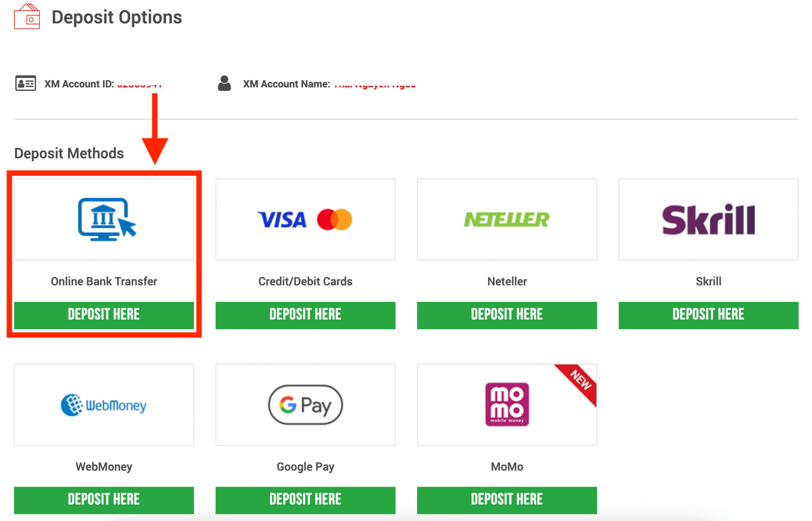This screenshot has height=521, width=812.
Task: Click DEPOSIT HERE under Google Pay
Action: coord(305,499)
